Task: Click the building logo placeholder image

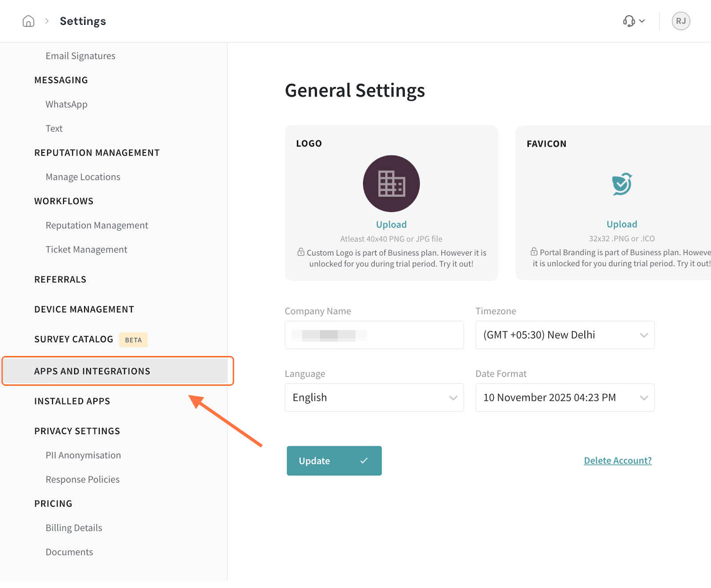Action: (391, 184)
